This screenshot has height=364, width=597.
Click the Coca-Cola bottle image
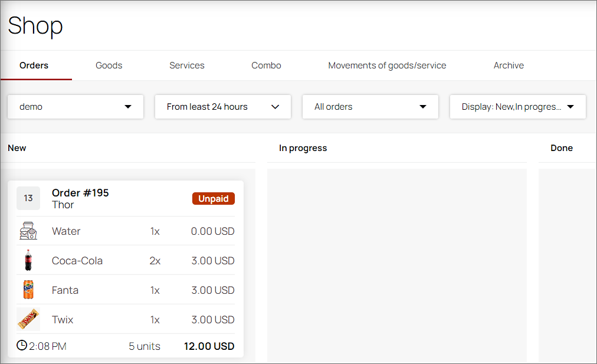pyautogui.click(x=28, y=260)
